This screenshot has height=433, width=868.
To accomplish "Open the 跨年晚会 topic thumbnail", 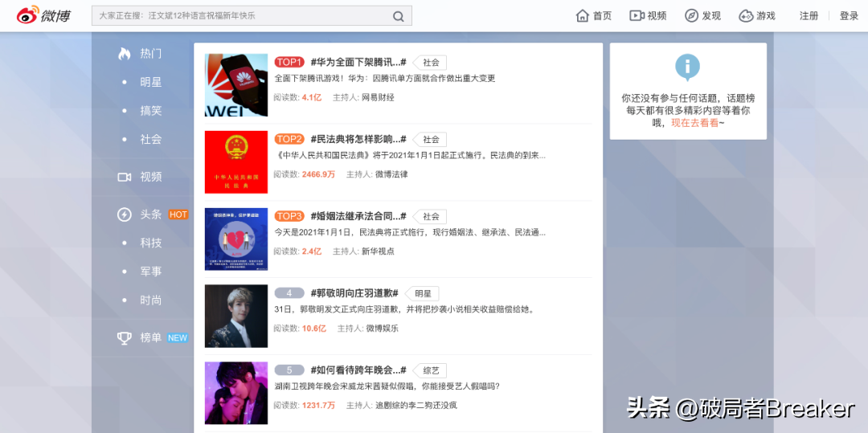I will [235, 393].
